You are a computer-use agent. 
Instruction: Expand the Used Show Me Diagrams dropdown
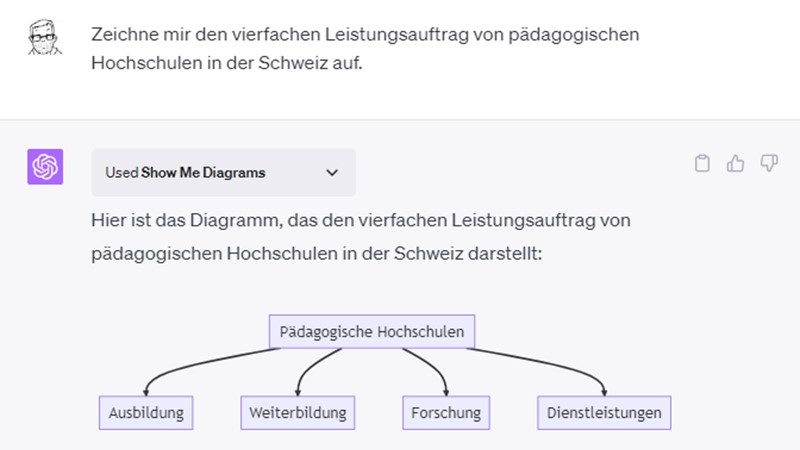click(223, 172)
